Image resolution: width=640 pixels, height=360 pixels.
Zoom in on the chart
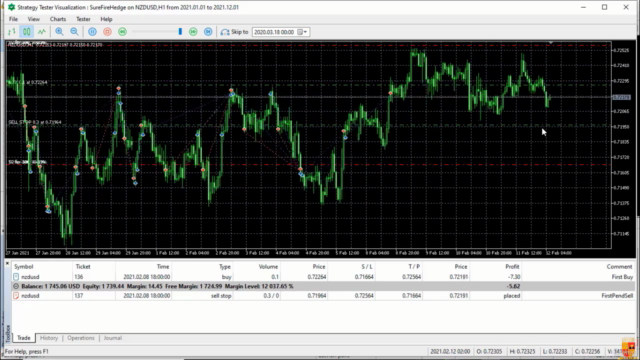click(x=59, y=32)
